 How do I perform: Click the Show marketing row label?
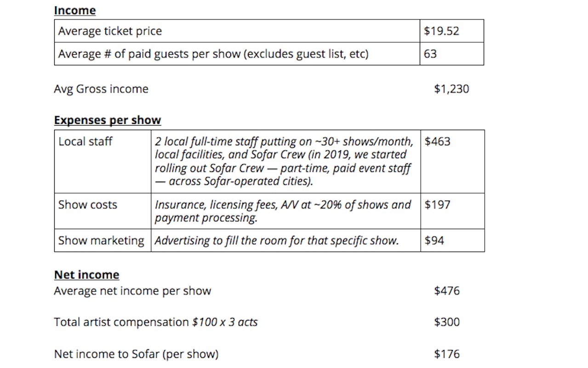tap(103, 241)
